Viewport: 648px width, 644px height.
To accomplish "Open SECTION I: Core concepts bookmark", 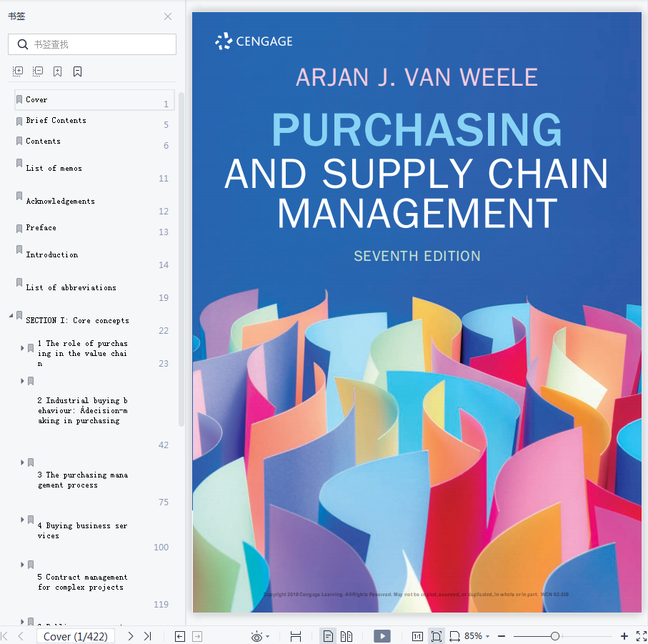I will pyautogui.click(x=77, y=320).
